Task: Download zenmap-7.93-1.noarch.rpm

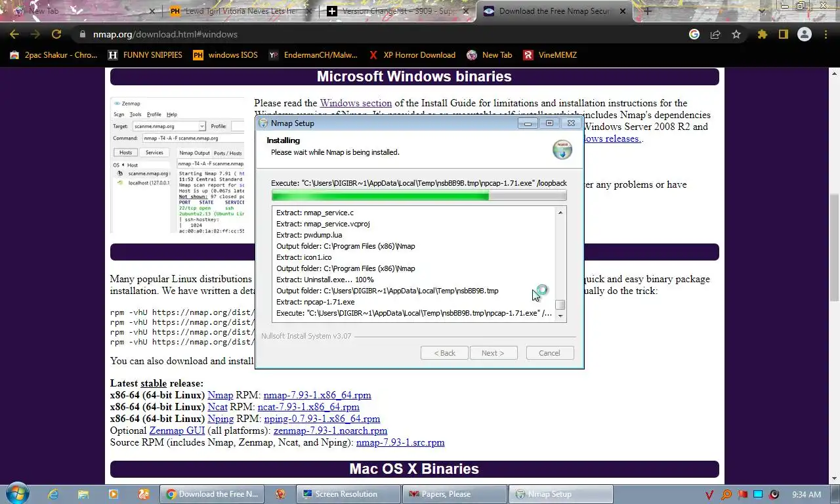Action: [x=330, y=430]
